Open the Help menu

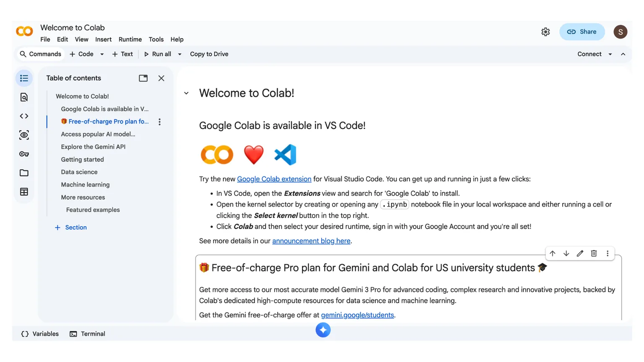[177, 39]
